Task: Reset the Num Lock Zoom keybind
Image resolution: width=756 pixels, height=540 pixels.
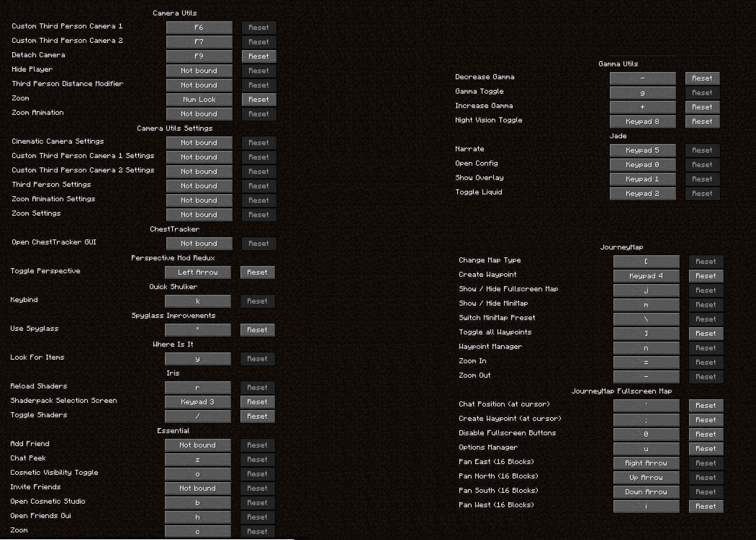Action: click(259, 100)
